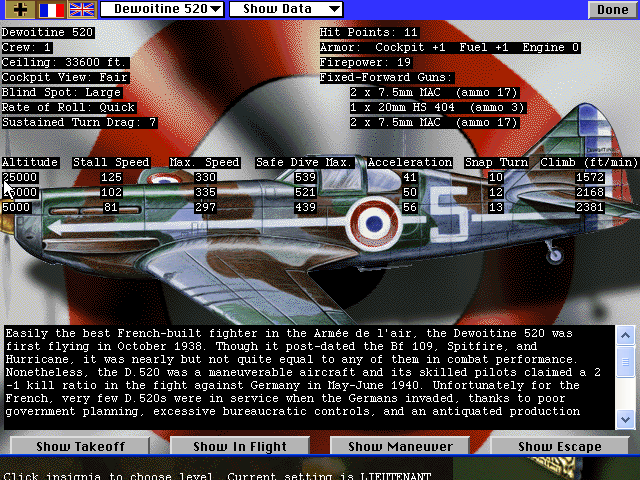This screenshot has width=640, height=480.
Task: Click the Done button
Action: 612,10
